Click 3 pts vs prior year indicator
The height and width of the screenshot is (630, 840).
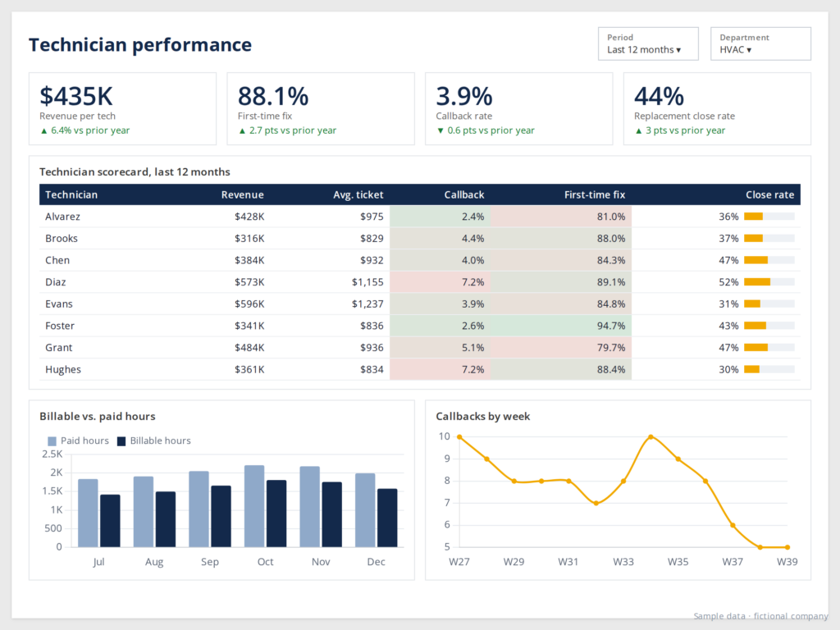click(680, 130)
